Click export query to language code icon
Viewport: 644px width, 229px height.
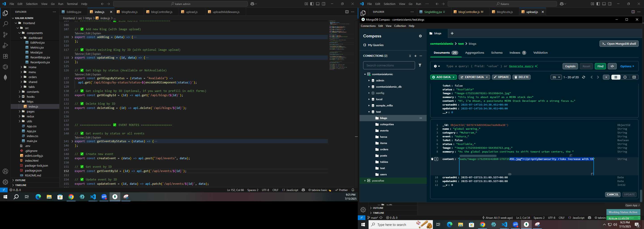(x=612, y=66)
